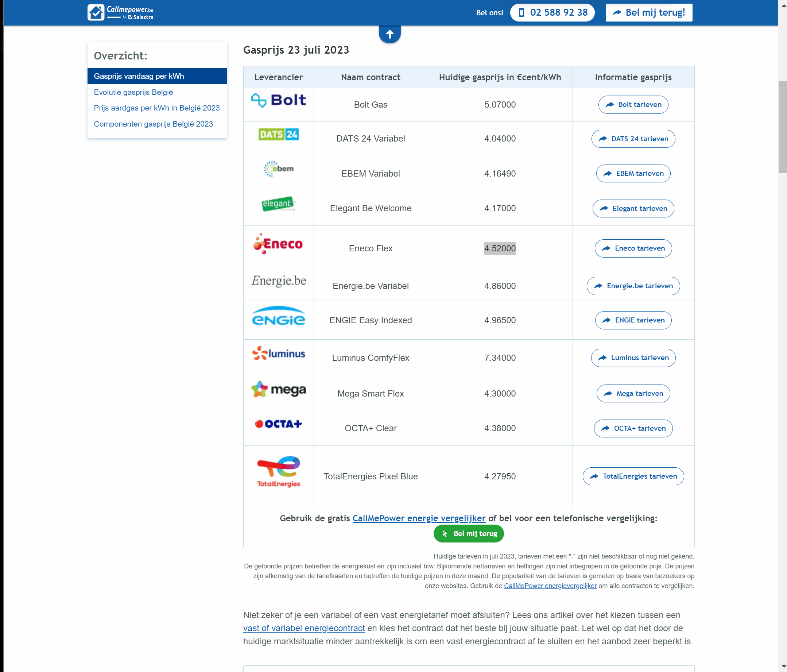This screenshot has height=672, width=787.
Task: Click the Bel mij terug header button
Action: point(647,12)
